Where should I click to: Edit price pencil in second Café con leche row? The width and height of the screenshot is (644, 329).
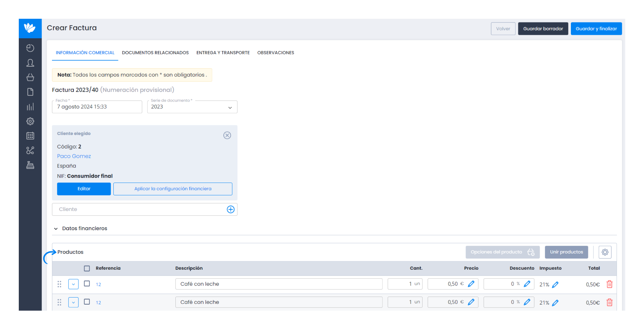pyautogui.click(x=471, y=302)
